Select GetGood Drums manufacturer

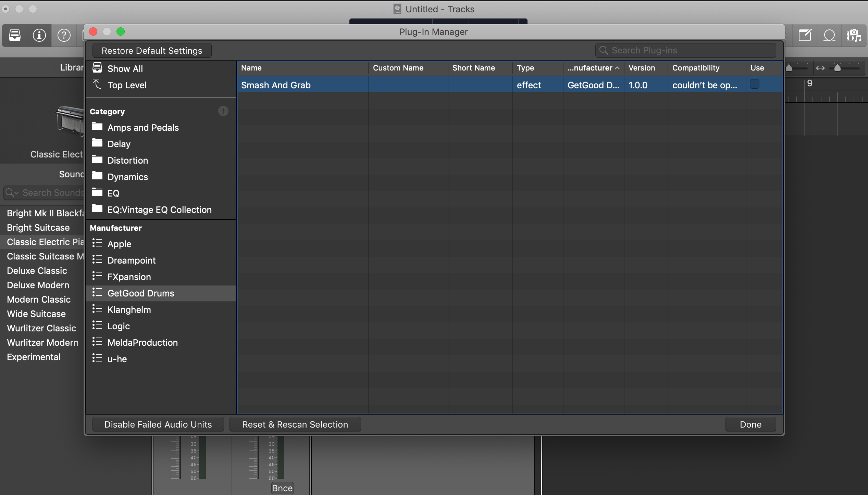(x=140, y=293)
